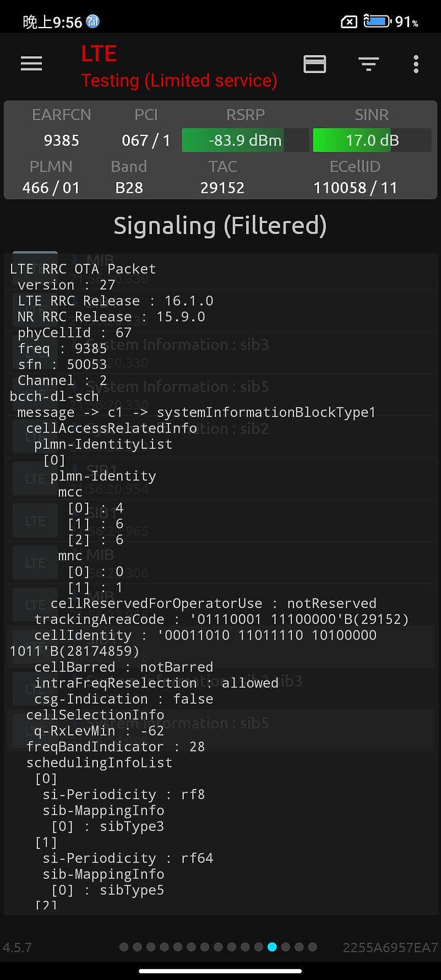Viewport: 441px width, 980px height.
Task: Tap the Signaling (Filtered) heading
Action: 220,226
